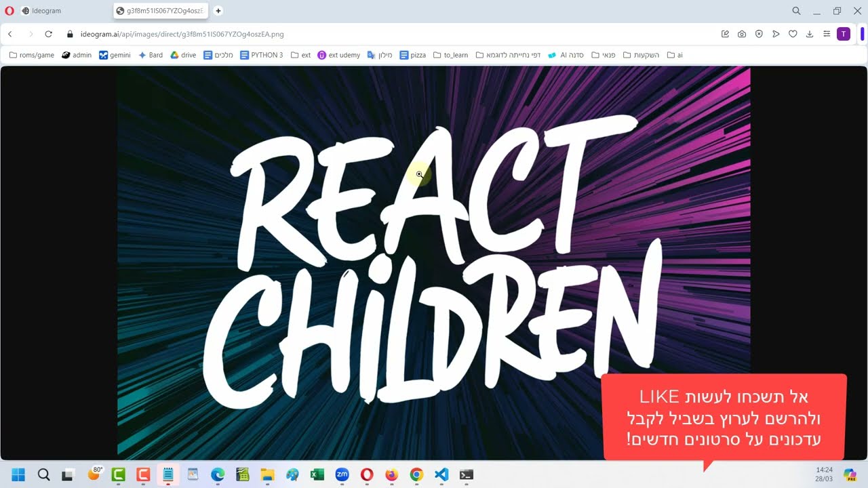Screen dimensions: 868x488
Task: Click the site security padlock icon
Action: click(x=70, y=34)
